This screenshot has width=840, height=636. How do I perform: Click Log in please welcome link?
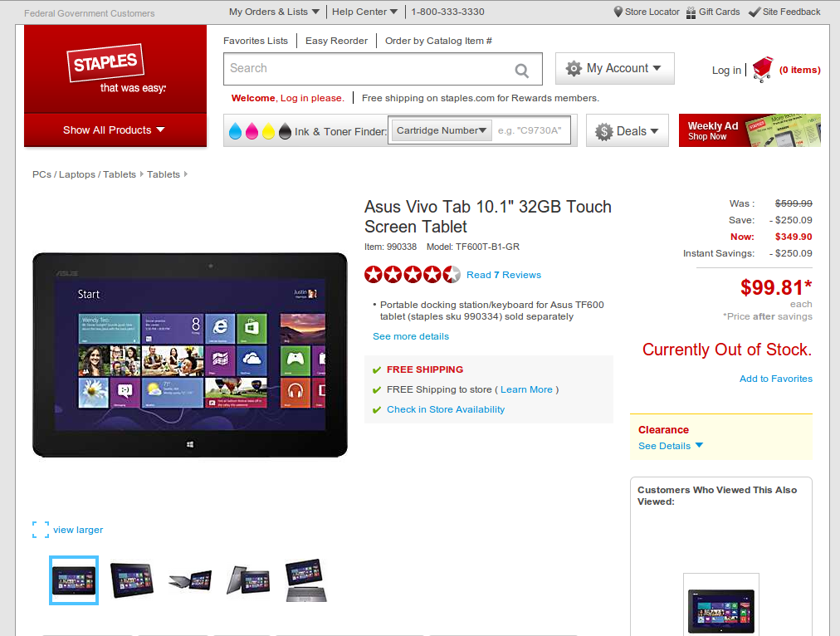coord(312,98)
